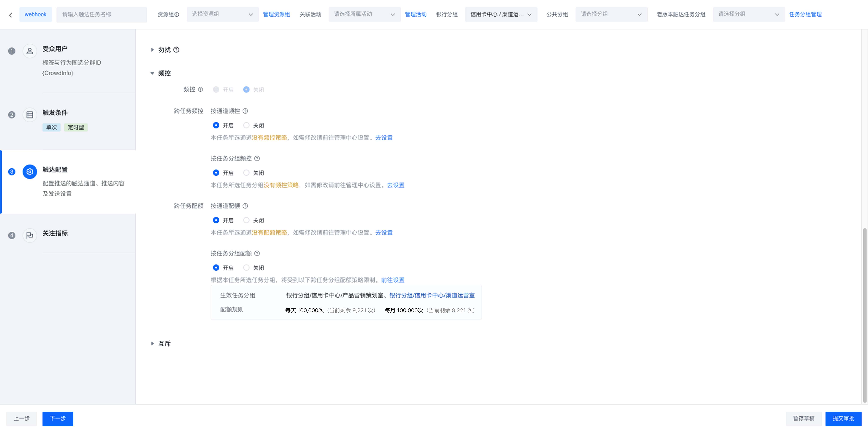Screen dimensions: 868x433
Task: Expand the 勿扰 section
Action: tap(152, 50)
